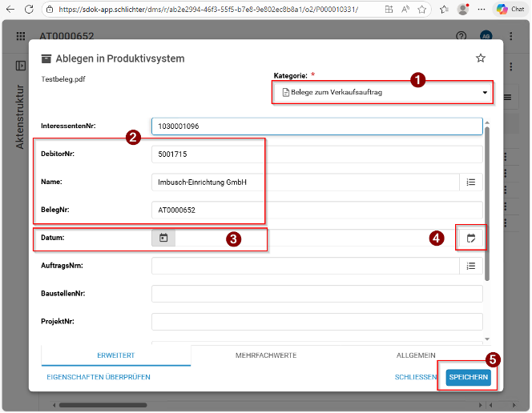Switch to the ERWEITERT tab
Viewport: 532px width, 413px height.
tap(116, 355)
